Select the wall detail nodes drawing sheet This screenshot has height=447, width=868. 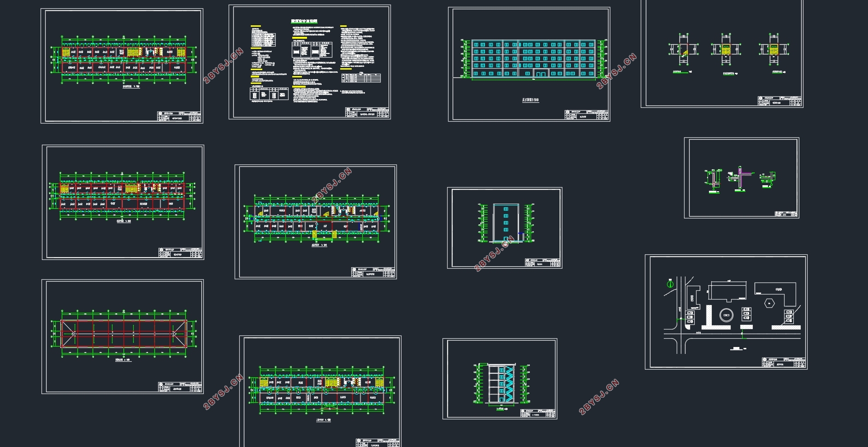click(x=741, y=178)
